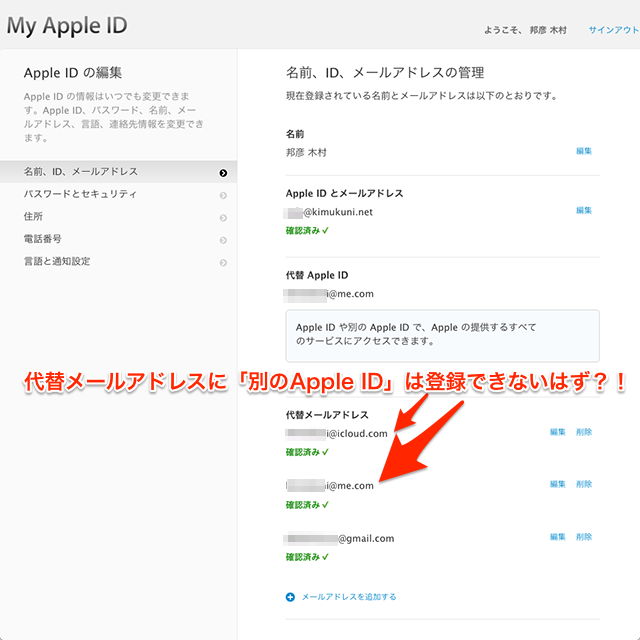Click the Apple ID の編集 heading
The image size is (640, 640).
[x=73, y=73]
